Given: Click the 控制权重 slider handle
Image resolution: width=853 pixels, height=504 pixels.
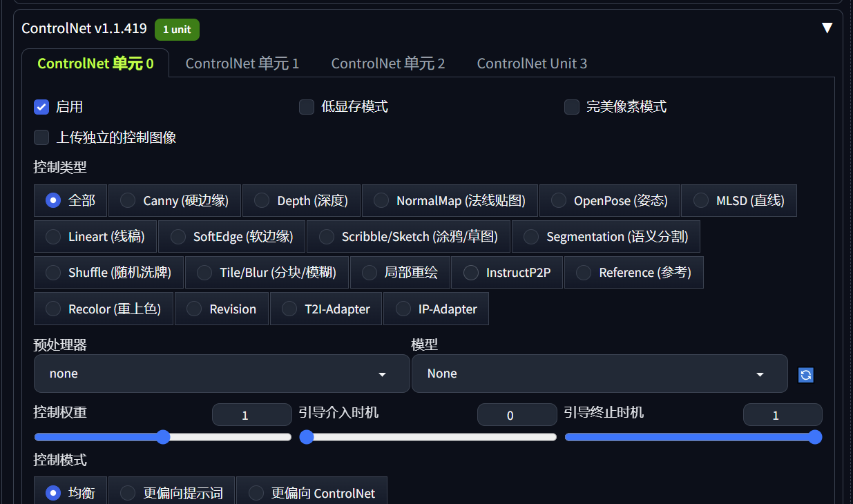Looking at the screenshot, I should pyautogui.click(x=162, y=437).
